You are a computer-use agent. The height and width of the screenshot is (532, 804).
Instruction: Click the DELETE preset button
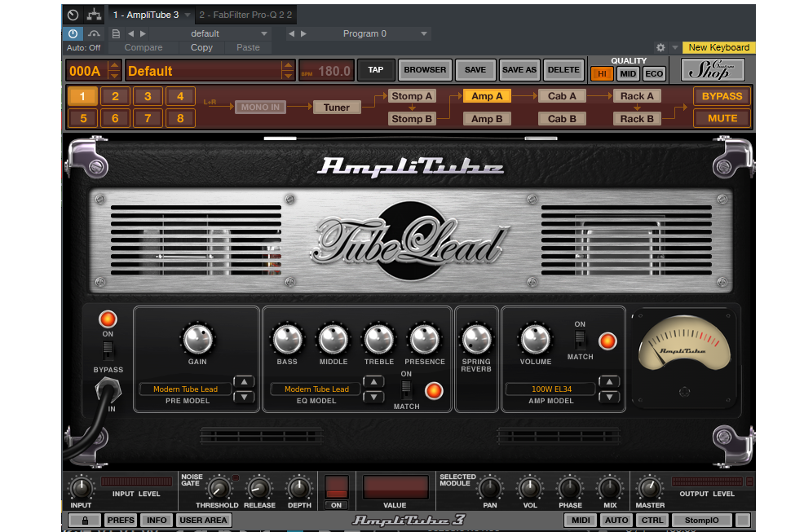click(x=563, y=70)
